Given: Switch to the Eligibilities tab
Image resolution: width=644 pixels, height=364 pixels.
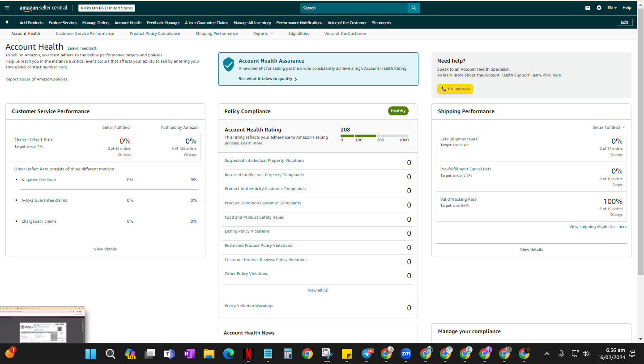Looking at the screenshot, I should (x=299, y=34).
